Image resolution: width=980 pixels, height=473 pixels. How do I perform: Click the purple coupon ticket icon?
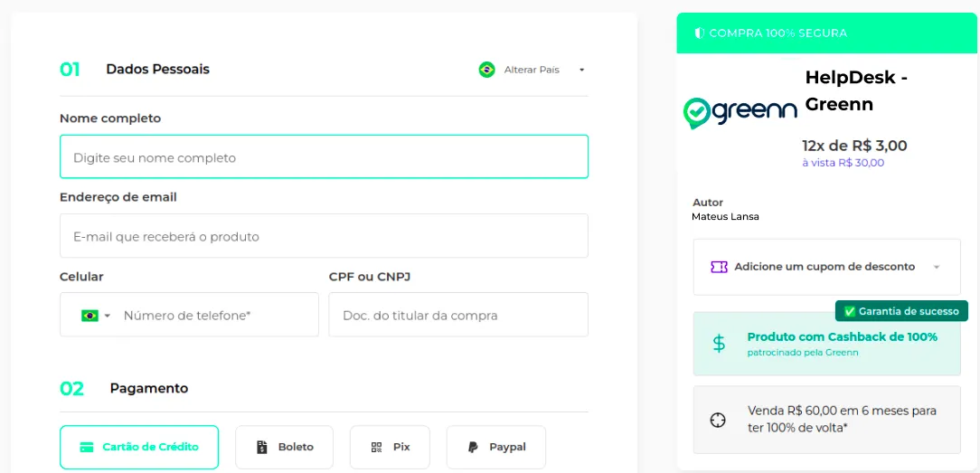click(x=720, y=267)
